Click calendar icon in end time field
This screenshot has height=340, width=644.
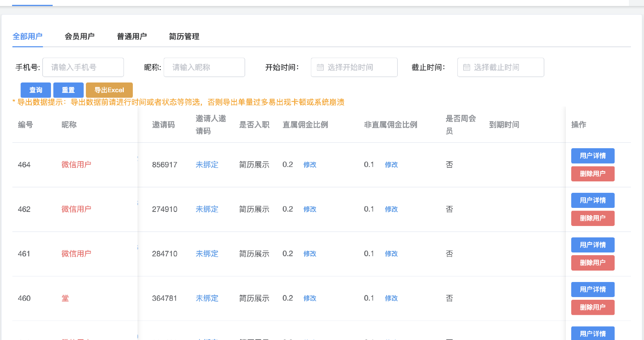(466, 67)
